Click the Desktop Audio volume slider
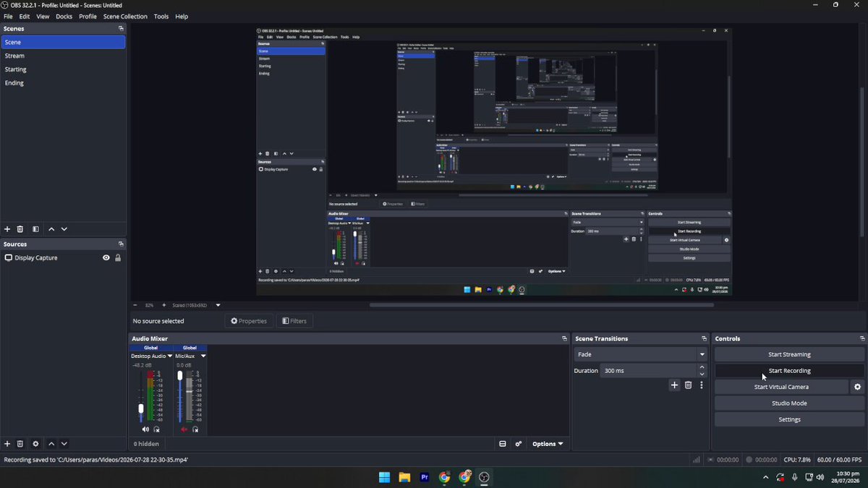Screen dimensions: 868x488 point(141,396)
